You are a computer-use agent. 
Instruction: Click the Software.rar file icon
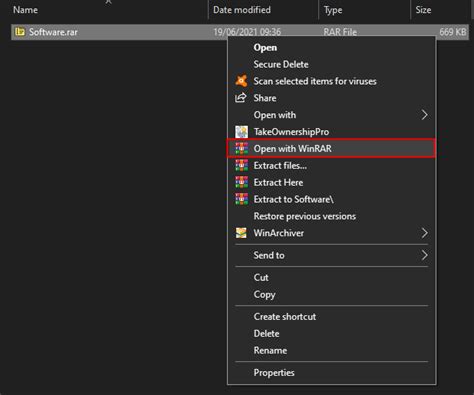[20, 32]
